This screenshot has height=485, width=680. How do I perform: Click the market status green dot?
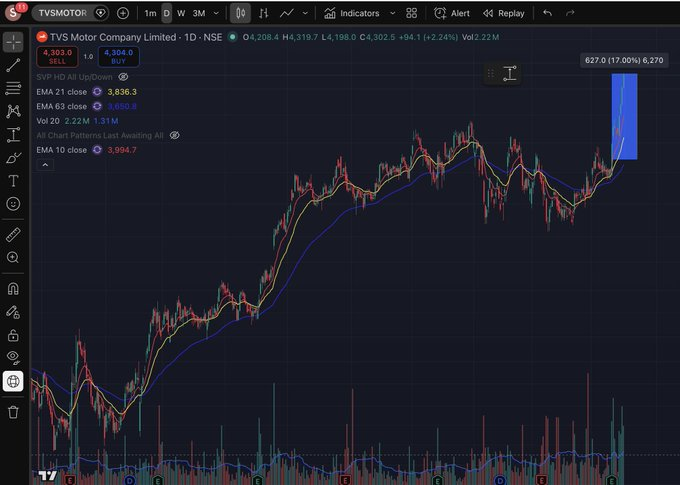point(232,37)
